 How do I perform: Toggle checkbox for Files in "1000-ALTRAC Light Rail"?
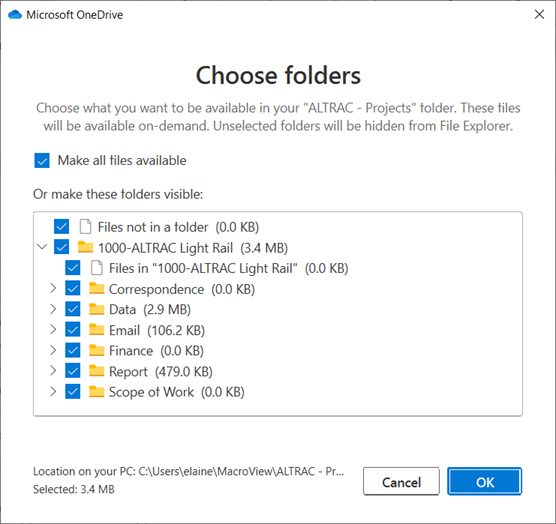coord(73,268)
